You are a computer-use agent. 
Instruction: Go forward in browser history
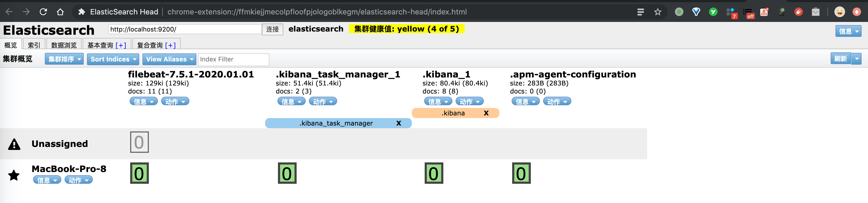[x=26, y=12]
